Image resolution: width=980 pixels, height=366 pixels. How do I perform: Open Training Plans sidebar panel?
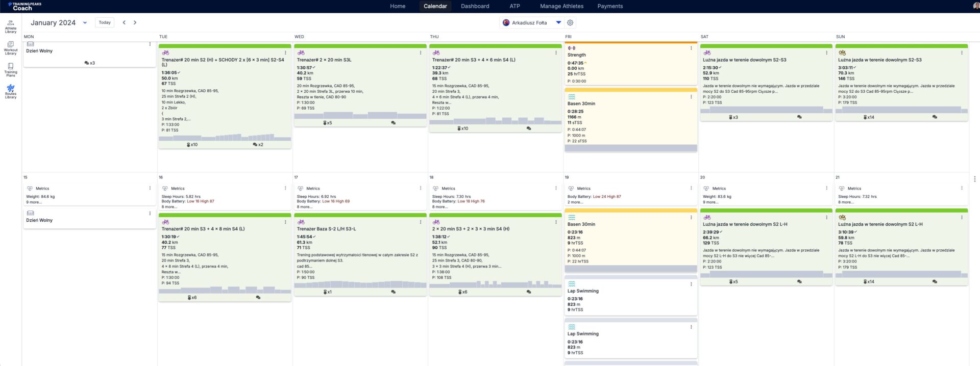tap(11, 70)
